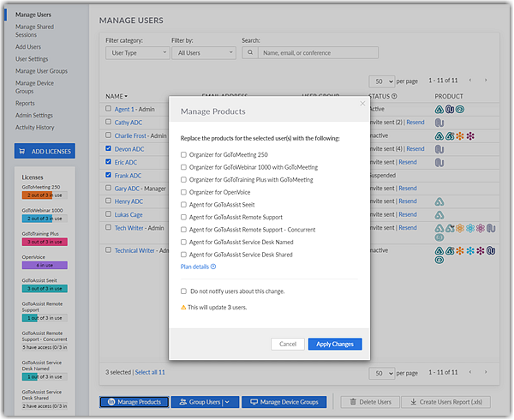
Task: Tick Agent for GoToAssist Seeit option
Action: point(183,205)
